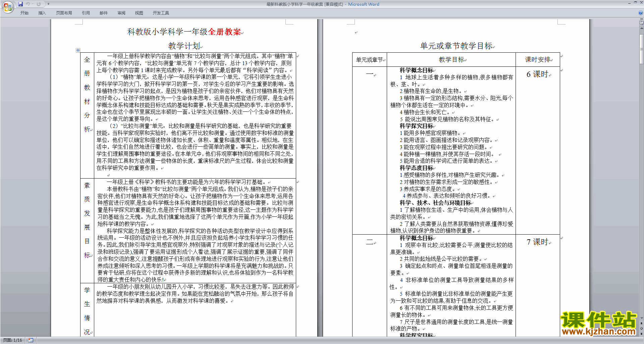
Task: Click the table header cell 单元或章节
Action: pyautogui.click(x=369, y=60)
